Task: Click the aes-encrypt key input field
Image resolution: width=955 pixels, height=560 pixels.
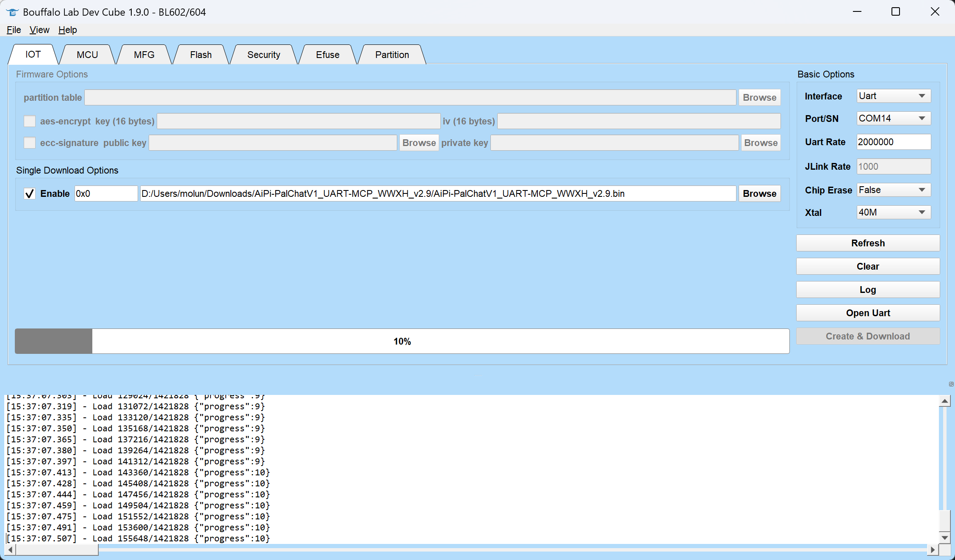Action: coord(299,121)
